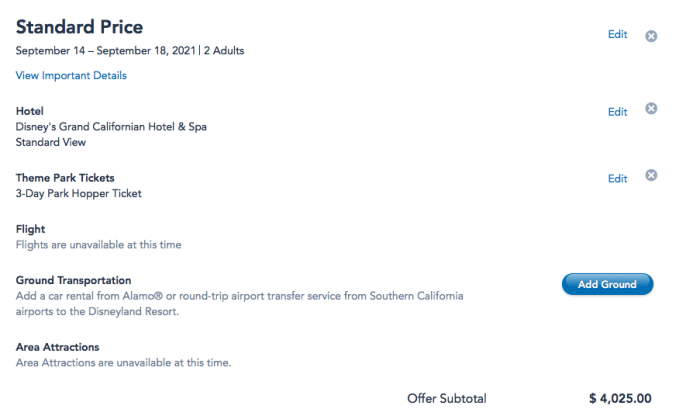Edit the Theme Park Tickets
The width and height of the screenshot is (700, 416).
(617, 179)
